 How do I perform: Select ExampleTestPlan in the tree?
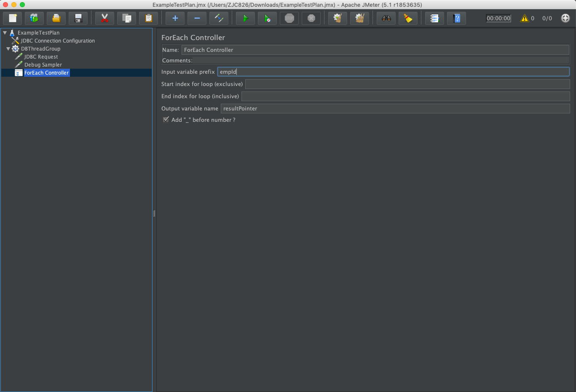click(38, 33)
